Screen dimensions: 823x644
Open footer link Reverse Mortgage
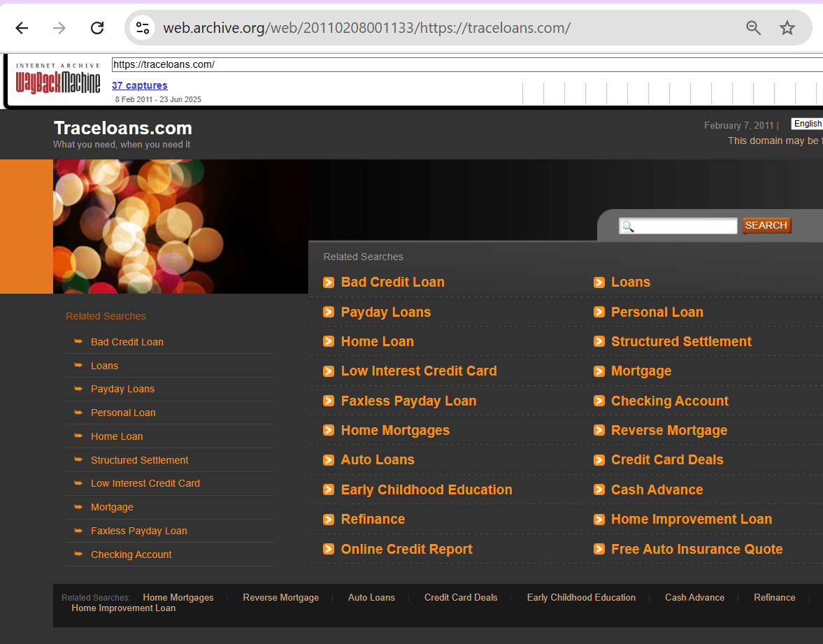pos(281,597)
